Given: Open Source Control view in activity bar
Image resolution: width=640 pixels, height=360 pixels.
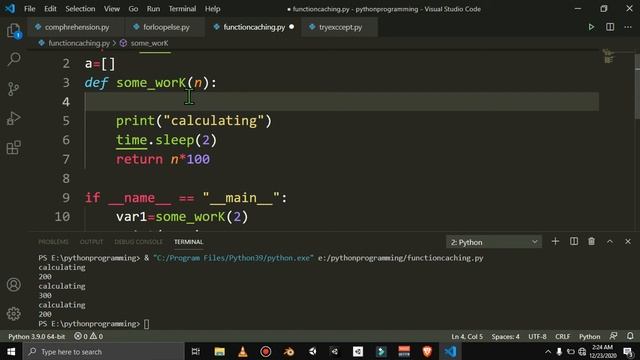Looking at the screenshot, I should coord(13,89).
